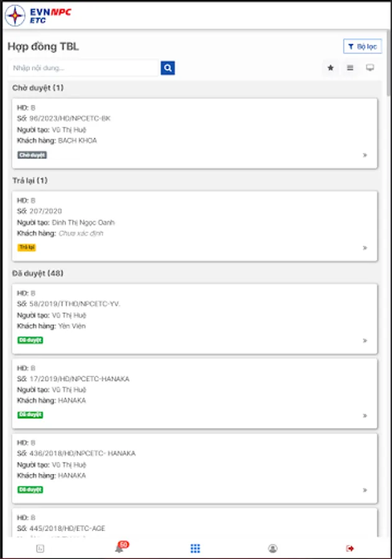Open the Bộ lọc filter button
Screen dimensions: 392x559
363,47
